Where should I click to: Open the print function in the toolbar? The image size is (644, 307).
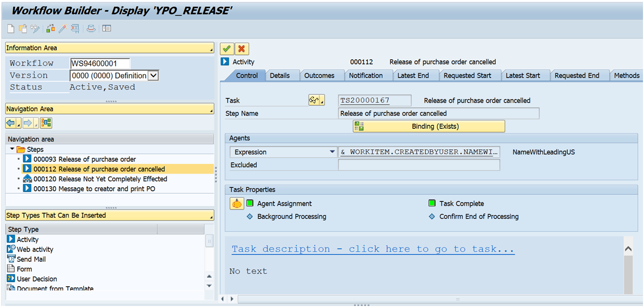click(91, 28)
